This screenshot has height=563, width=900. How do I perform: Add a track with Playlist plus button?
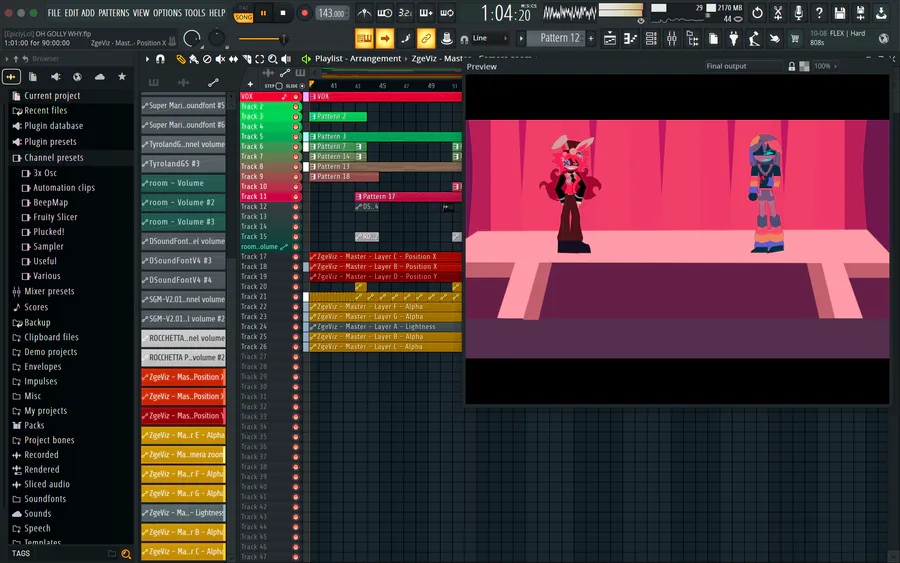point(250,84)
